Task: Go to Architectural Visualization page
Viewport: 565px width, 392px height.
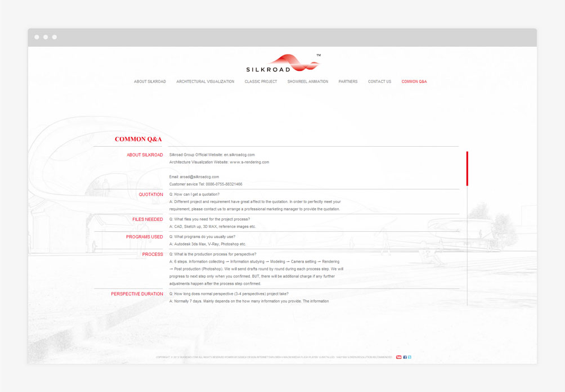Action: (205, 82)
